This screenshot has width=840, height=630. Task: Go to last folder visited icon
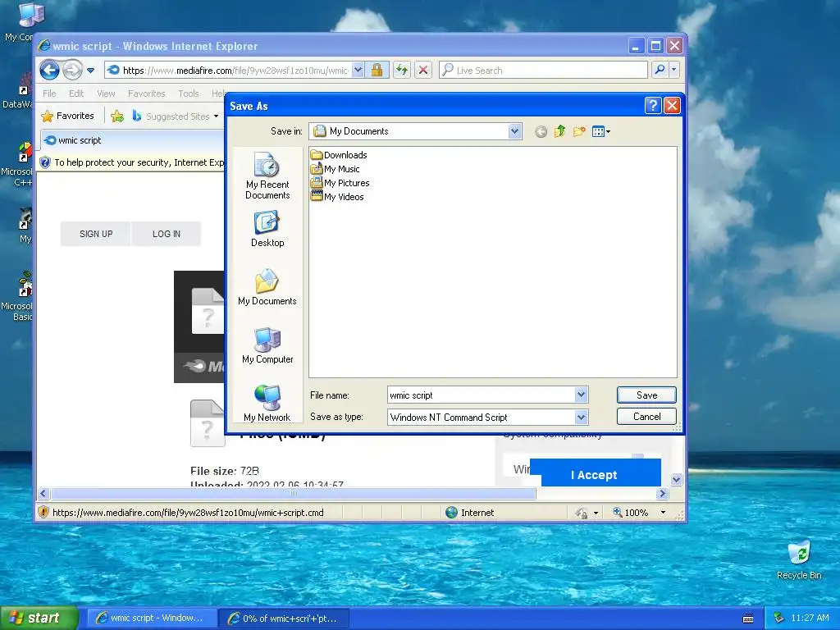(x=541, y=132)
